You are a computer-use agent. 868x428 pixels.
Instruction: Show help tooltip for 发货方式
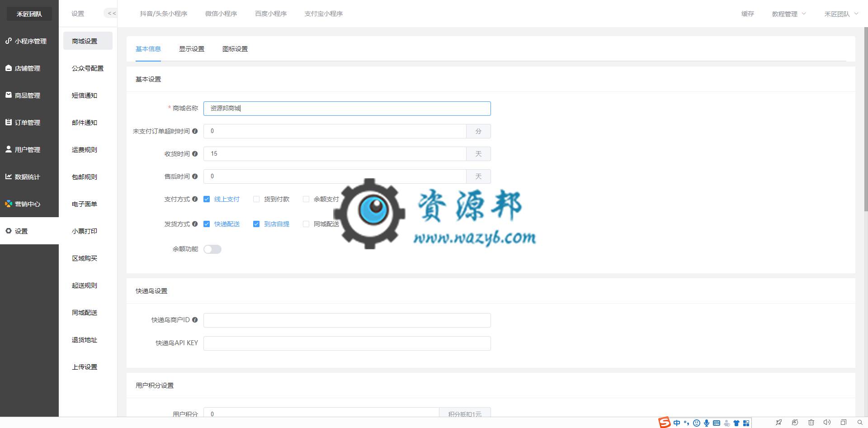click(x=195, y=224)
